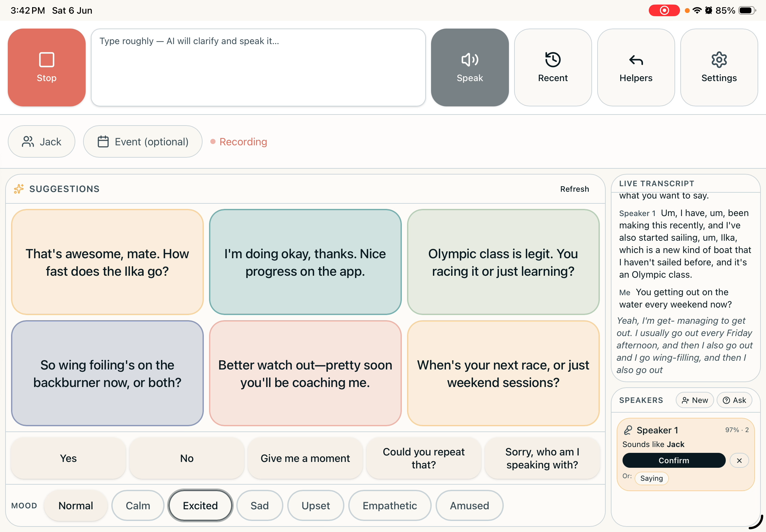The height and width of the screenshot is (532, 766).
Task: Open Recent history
Action: coord(552,67)
